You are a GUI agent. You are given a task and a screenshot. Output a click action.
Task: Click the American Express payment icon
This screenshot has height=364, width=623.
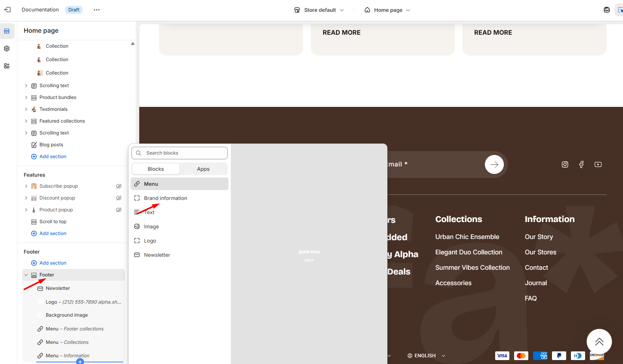tap(540, 356)
